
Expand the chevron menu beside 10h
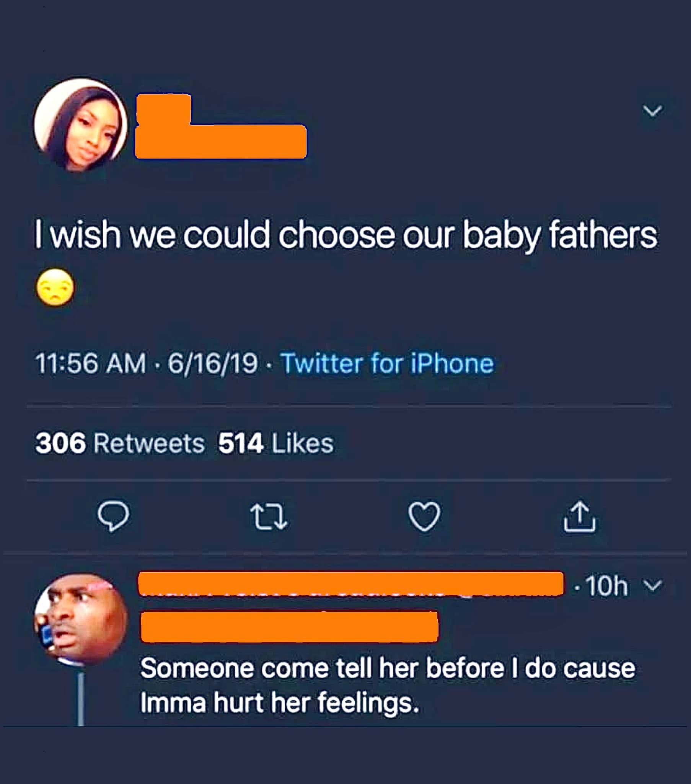point(652,586)
